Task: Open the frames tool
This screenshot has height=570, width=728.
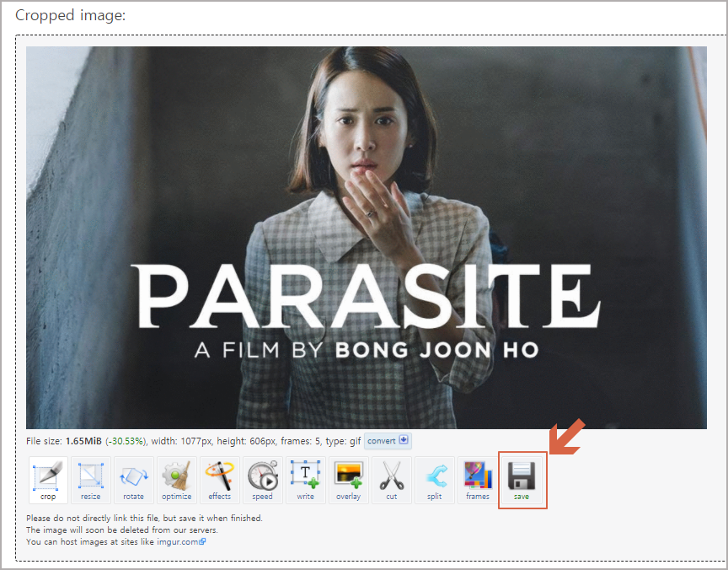Action: tap(477, 480)
